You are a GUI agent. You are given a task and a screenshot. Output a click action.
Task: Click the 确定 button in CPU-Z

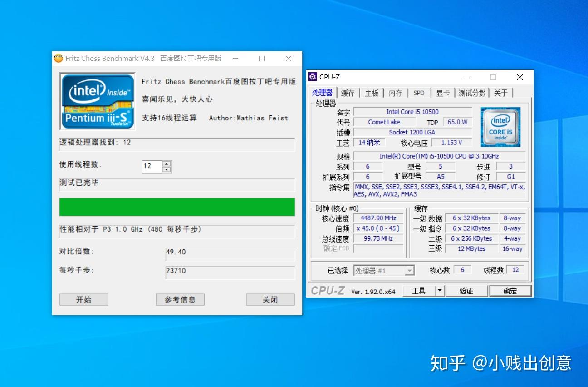(510, 291)
